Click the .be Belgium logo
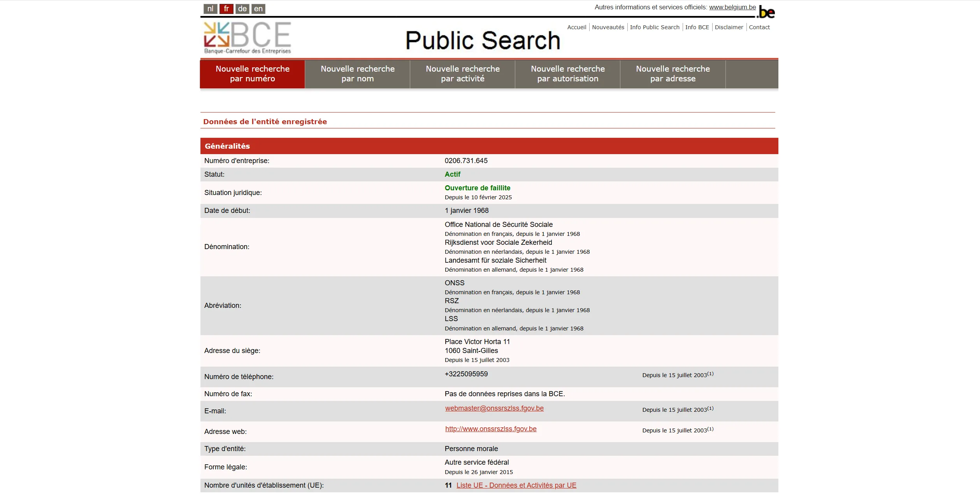This screenshot has height=504, width=980. [x=766, y=12]
